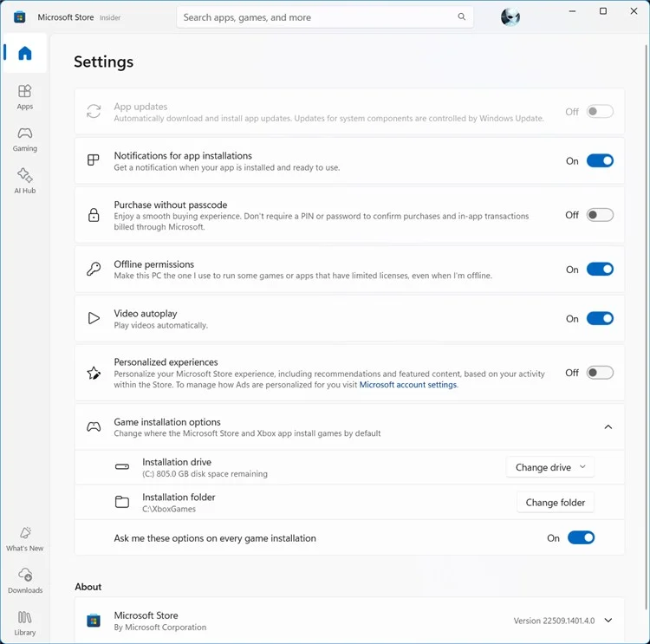Click Play videos automatically description

pos(161,325)
